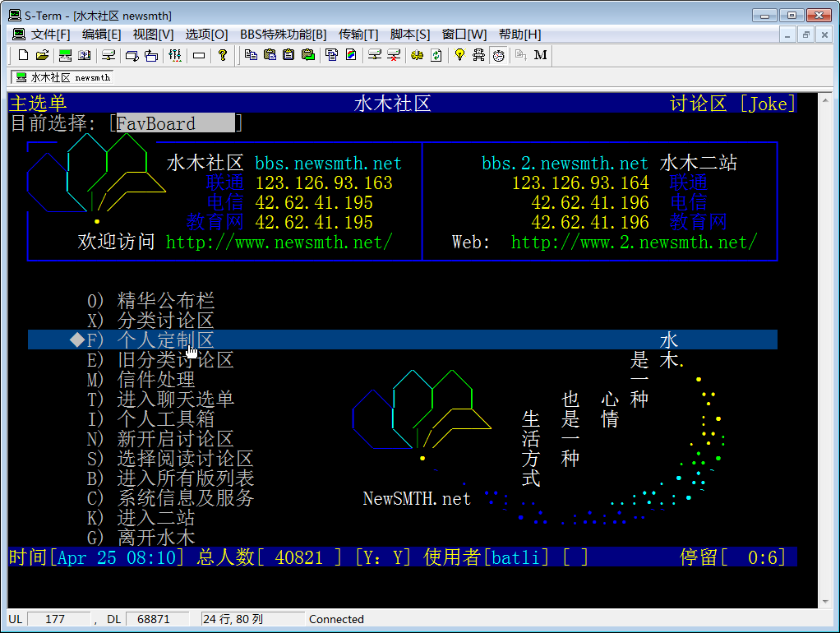
Task: Click the greyed-out document icon before M
Action: [521, 55]
